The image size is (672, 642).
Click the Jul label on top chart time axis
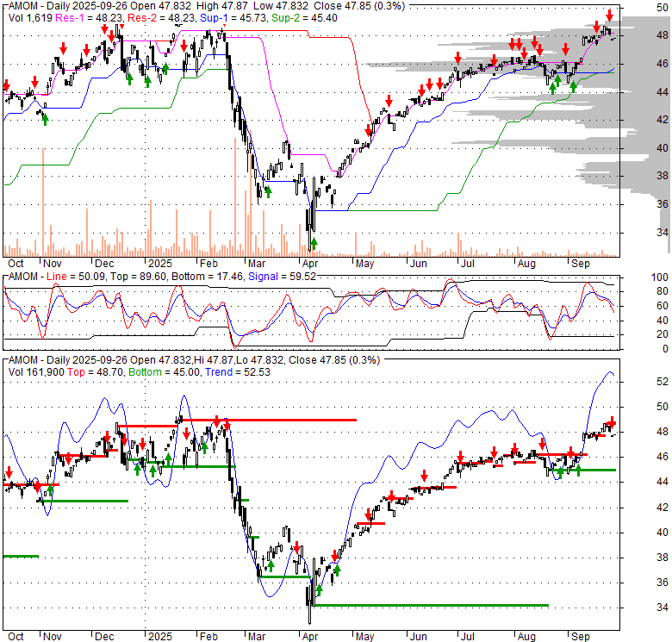click(x=467, y=264)
